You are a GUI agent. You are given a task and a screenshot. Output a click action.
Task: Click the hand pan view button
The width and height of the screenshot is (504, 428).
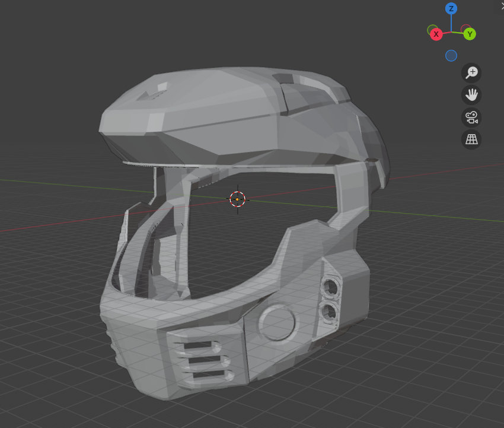coord(471,95)
